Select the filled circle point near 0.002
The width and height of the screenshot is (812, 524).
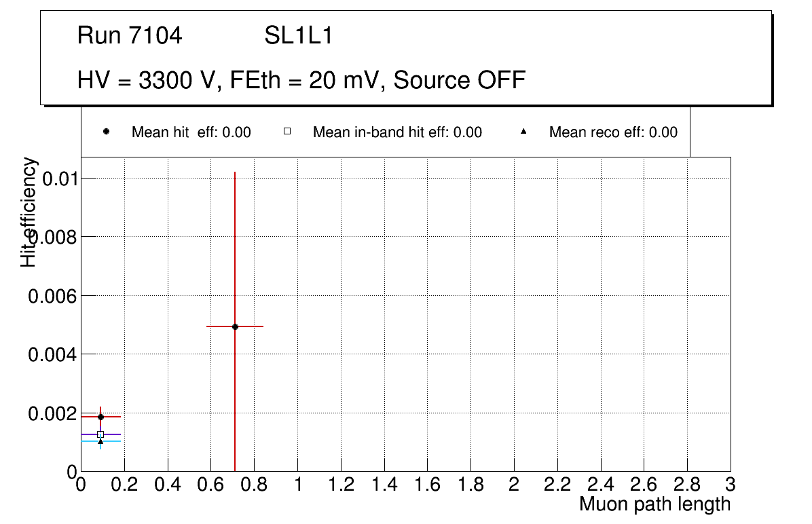100,417
